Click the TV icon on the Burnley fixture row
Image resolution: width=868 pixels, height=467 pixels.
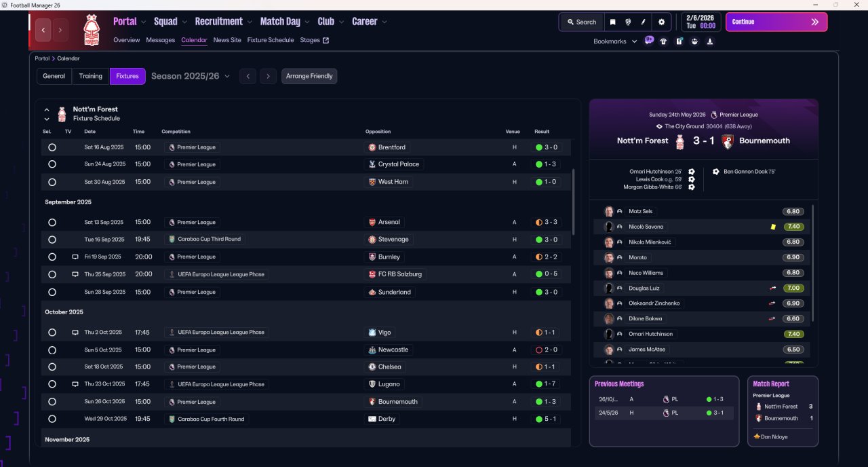[75, 257]
